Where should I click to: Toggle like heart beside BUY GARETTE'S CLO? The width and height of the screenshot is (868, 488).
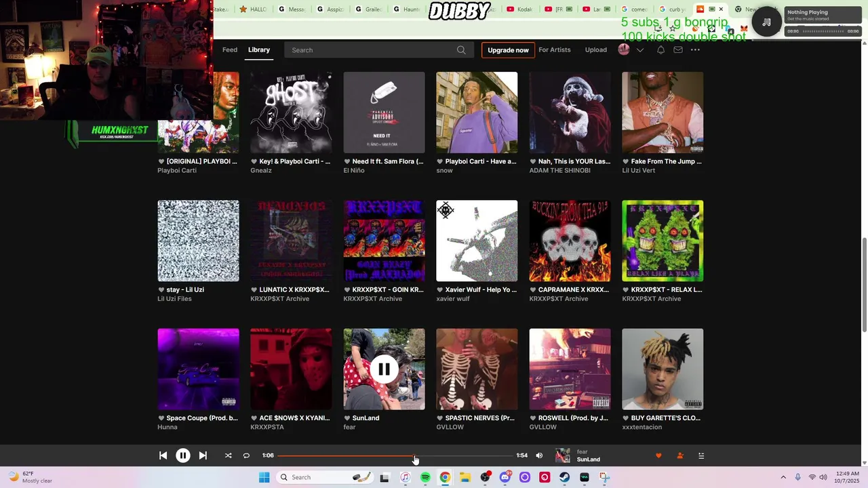625,418
